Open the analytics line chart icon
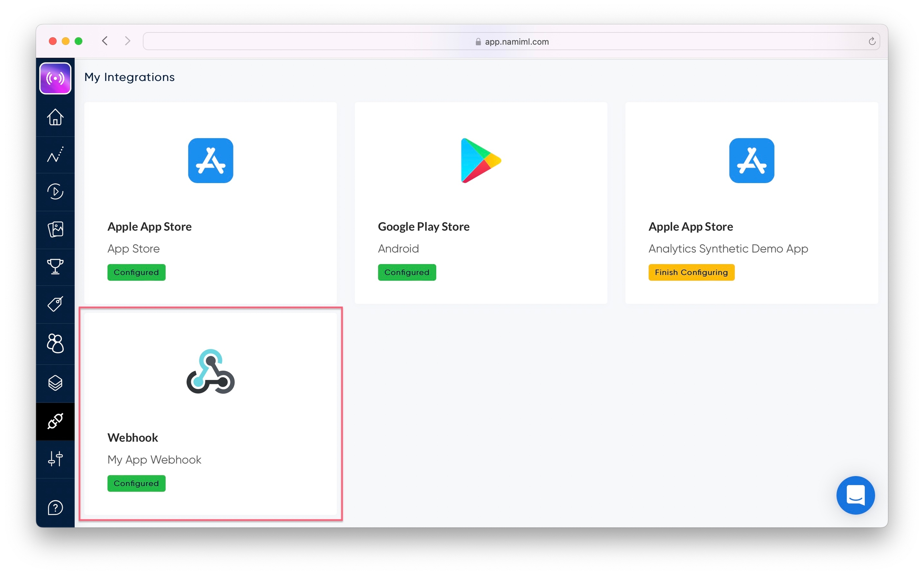The height and width of the screenshot is (575, 924). tap(55, 154)
